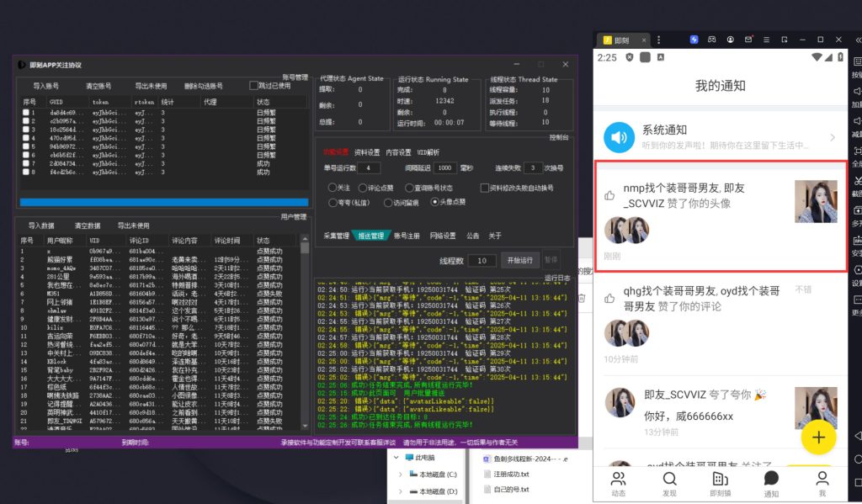This screenshot has height=504, width=862.
Task: Tap the 动态 icon in bottom navigation
Action: [618, 479]
